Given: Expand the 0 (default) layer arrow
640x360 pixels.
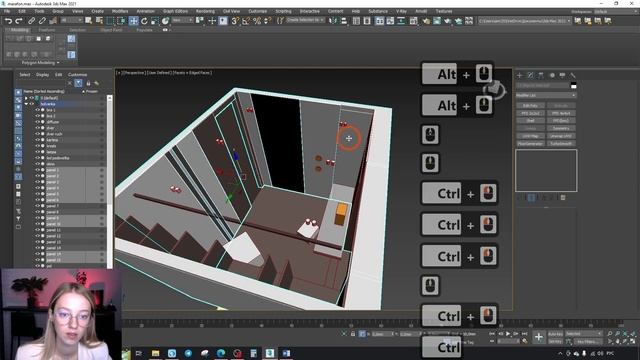Looking at the screenshot, I should [x=26, y=98].
